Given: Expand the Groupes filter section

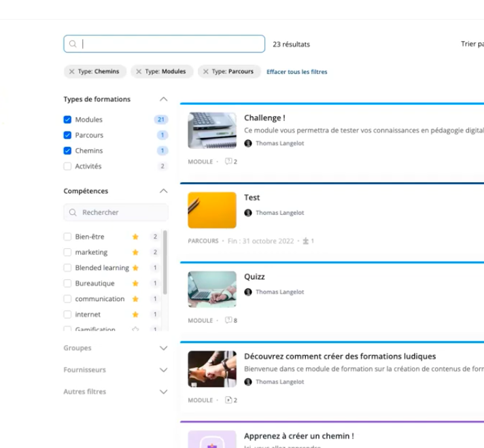Looking at the screenshot, I should 164,348.
